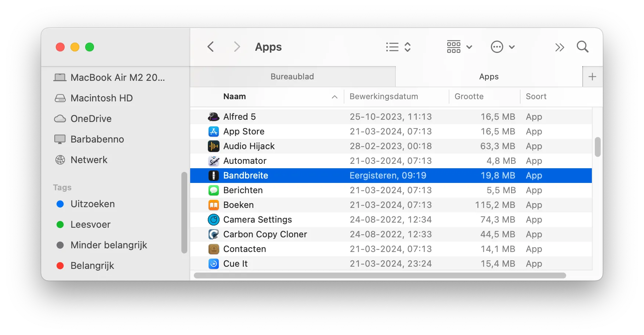Viewport: 644px width, 335px height.
Task: Filter by gray Minder belangrijk tag
Action: point(102,245)
